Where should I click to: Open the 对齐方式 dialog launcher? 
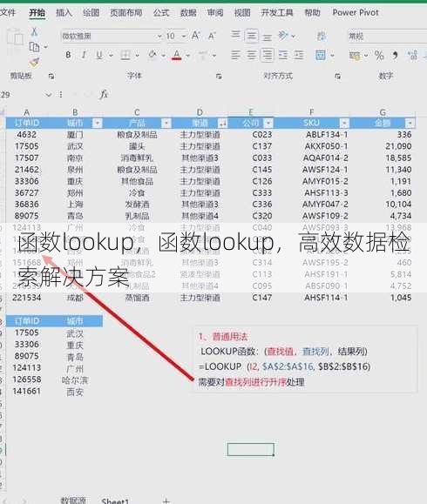coord(338,77)
